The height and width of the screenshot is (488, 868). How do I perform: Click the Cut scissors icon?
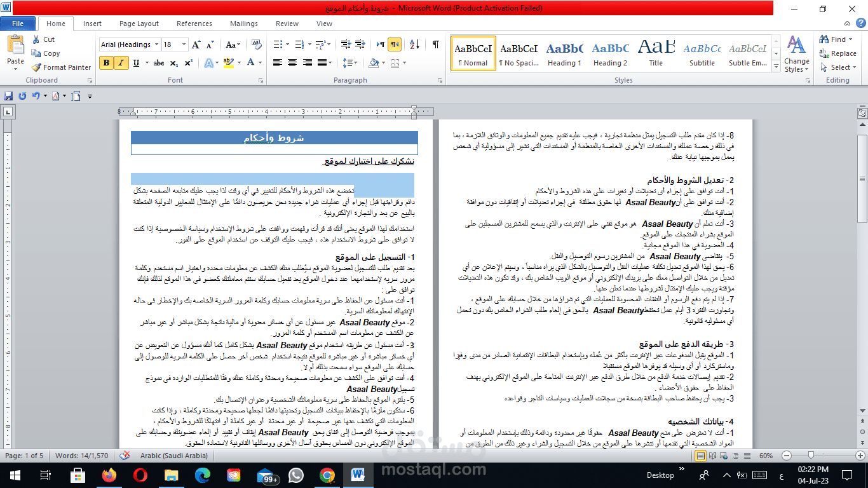[x=36, y=39]
